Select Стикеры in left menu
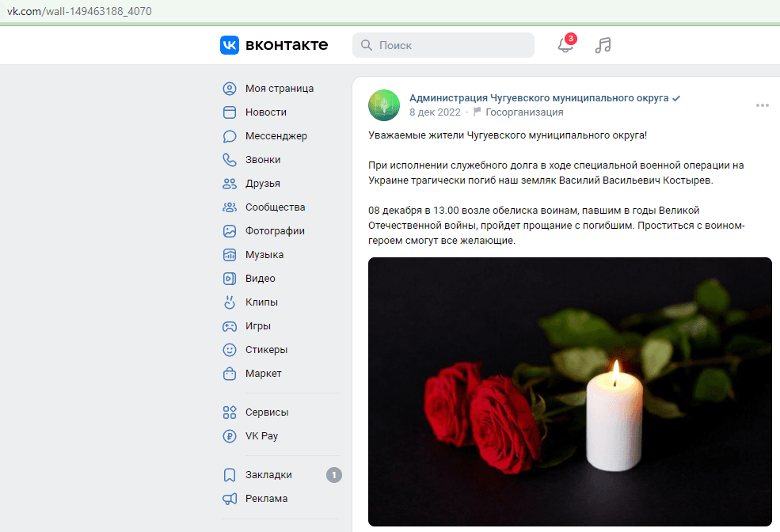This screenshot has width=780, height=532. pyautogui.click(x=266, y=350)
